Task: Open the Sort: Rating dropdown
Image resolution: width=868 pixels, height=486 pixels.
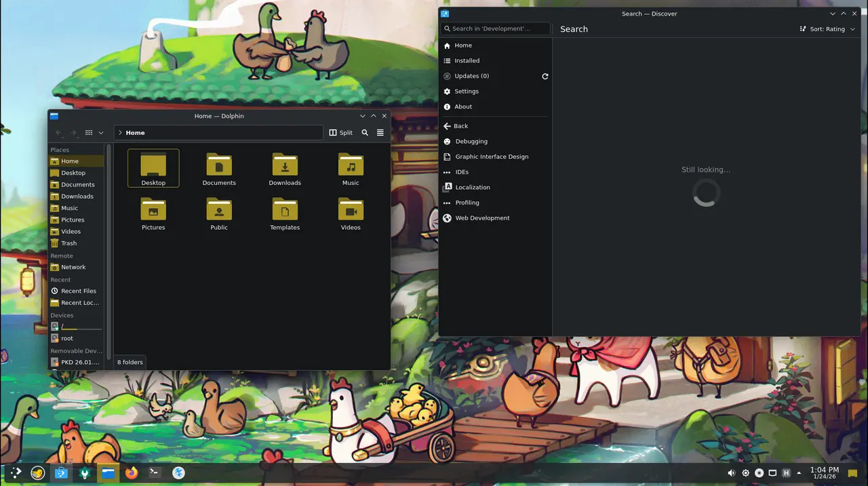Action: click(x=827, y=29)
